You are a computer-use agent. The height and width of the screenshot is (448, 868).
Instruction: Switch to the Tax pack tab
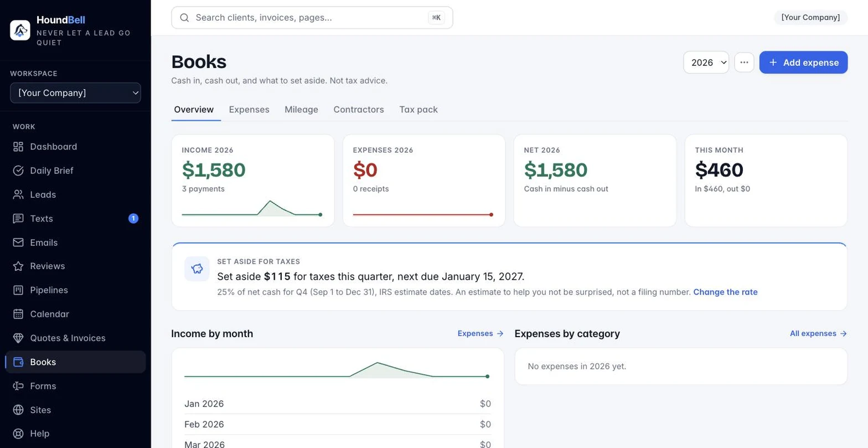point(418,110)
